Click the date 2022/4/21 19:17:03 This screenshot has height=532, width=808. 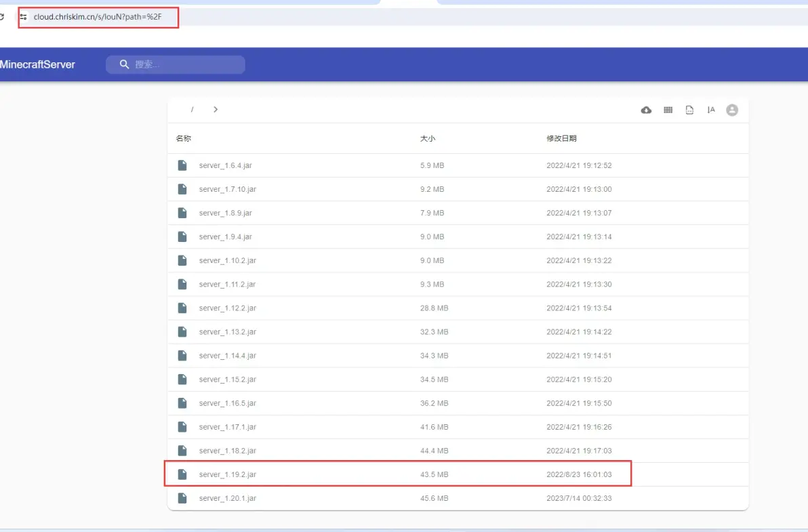point(579,451)
